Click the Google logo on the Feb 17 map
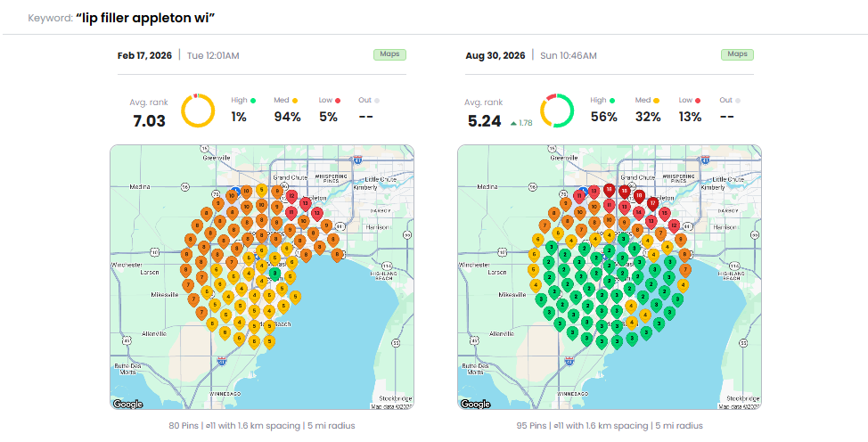The width and height of the screenshot is (868, 442). 127,404
